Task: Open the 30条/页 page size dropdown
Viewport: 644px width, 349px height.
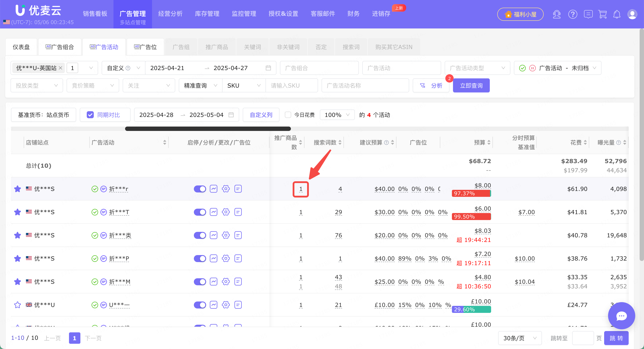Action: [520, 338]
